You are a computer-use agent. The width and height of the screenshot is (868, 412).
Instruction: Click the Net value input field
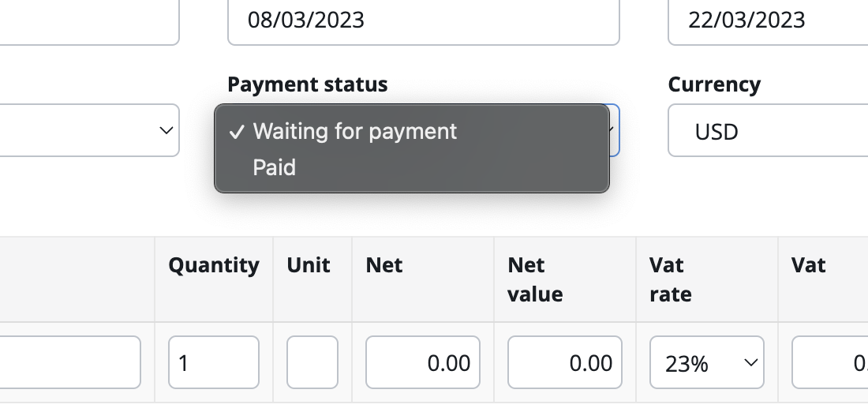(x=564, y=362)
